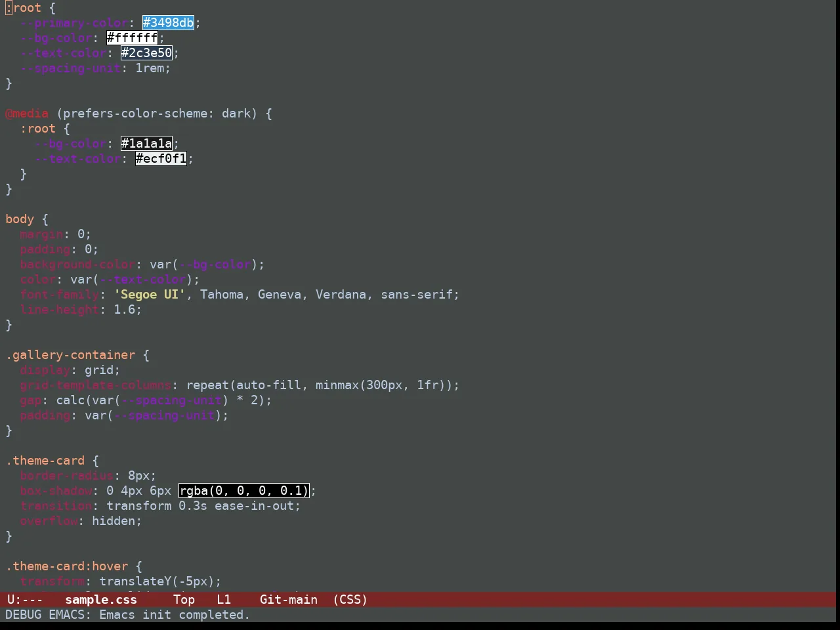Click the sans-serif fallback value
This screenshot has height=630, width=840.
point(417,295)
